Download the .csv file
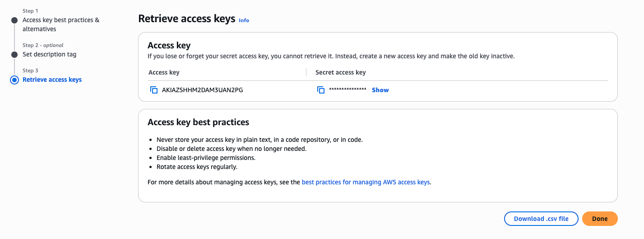This screenshot has width=644, height=239. 541,219
